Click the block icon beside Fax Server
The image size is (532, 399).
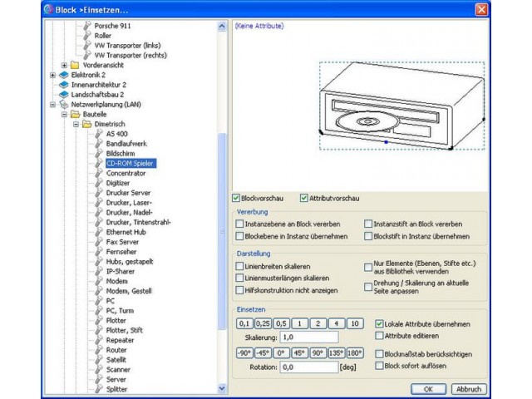tap(99, 242)
